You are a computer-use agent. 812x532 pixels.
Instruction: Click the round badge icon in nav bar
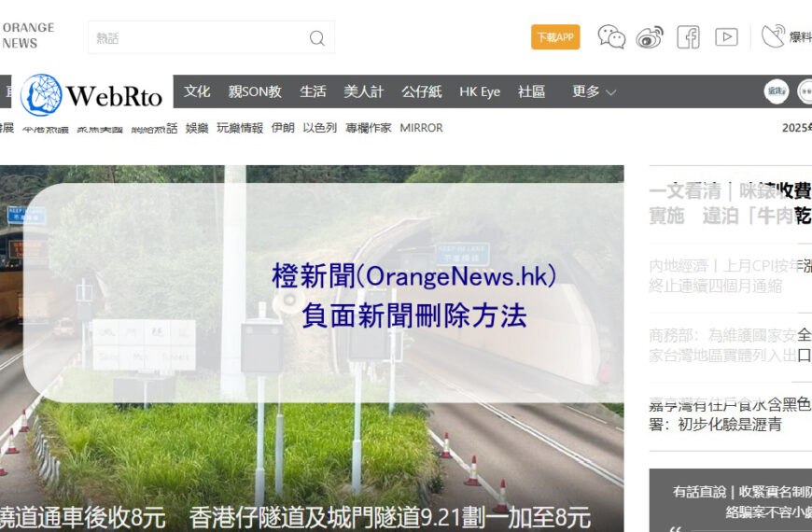[x=777, y=91]
